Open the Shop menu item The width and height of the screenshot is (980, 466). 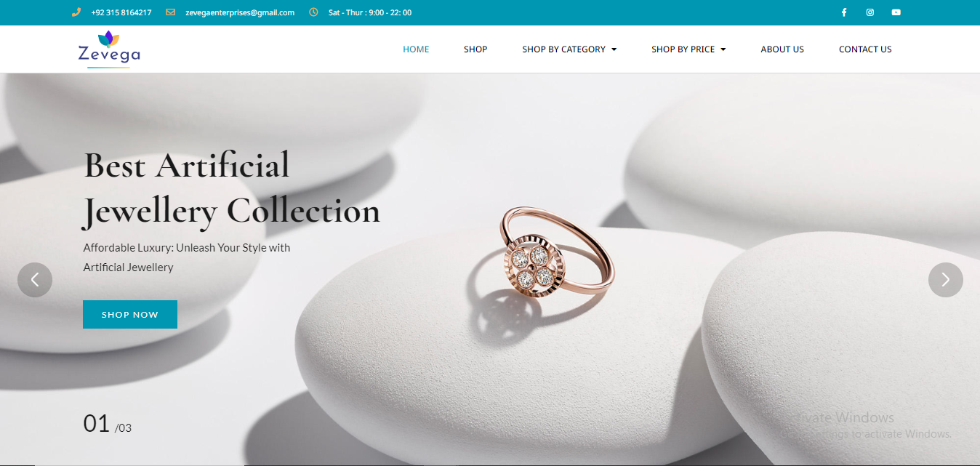pos(475,49)
